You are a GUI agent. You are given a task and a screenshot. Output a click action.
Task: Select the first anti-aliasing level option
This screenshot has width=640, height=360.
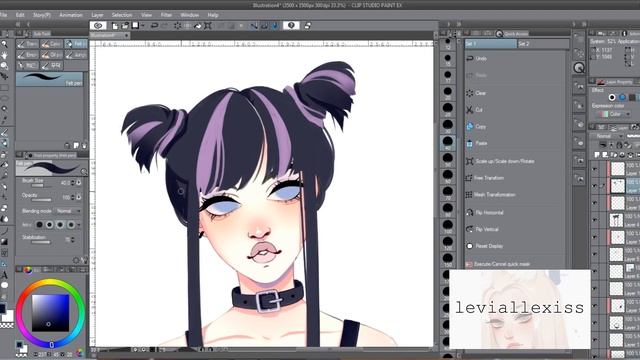[40, 224]
